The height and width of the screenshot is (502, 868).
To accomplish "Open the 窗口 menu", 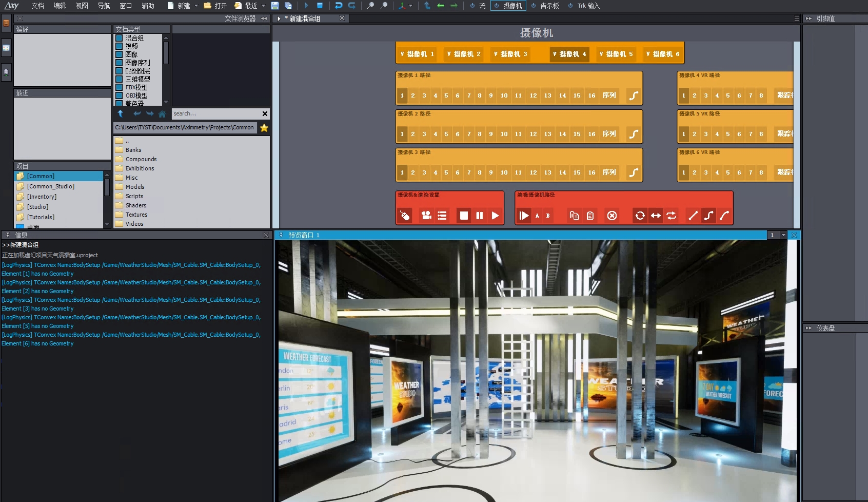I will click(x=126, y=6).
